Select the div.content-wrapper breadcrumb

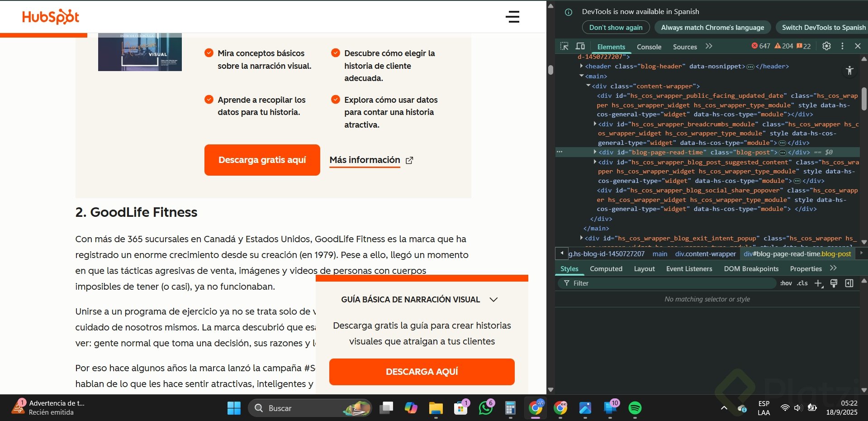click(x=706, y=254)
